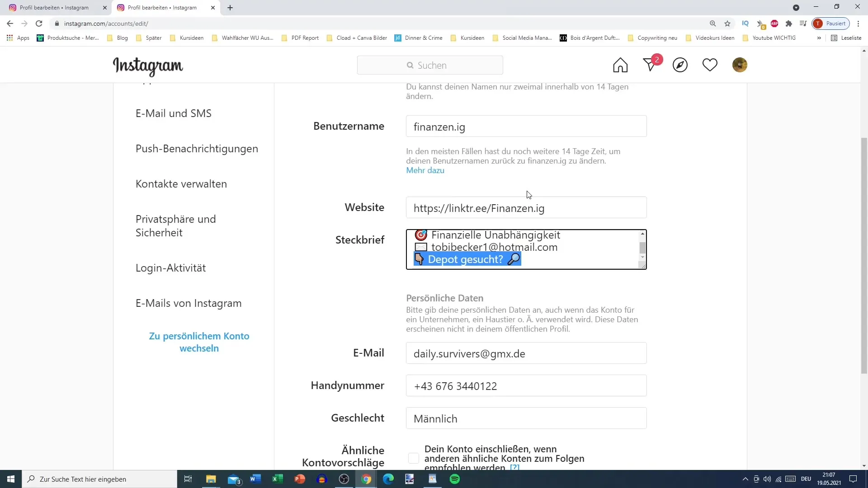Open PDF Report bookmark
Screen dimensions: 868x488
[300, 38]
